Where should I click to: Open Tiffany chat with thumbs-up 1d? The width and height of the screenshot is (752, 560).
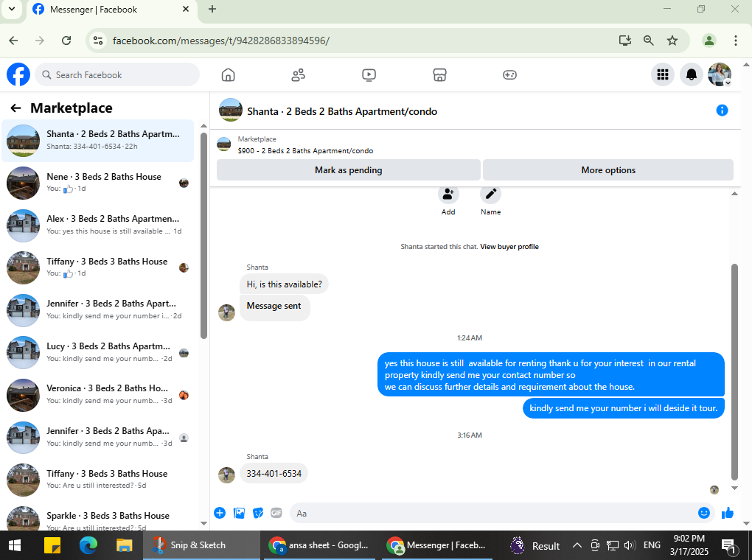point(98,267)
